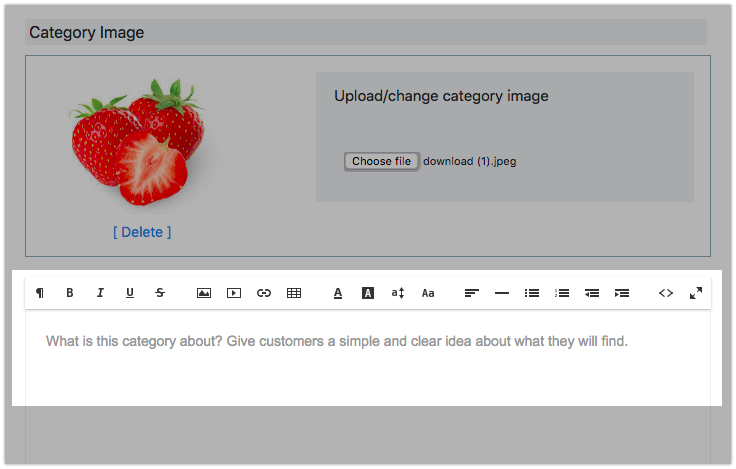Viewport: 736px width, 469px height.
Task: Start a numbered list
Action: (x=562, y=293)
